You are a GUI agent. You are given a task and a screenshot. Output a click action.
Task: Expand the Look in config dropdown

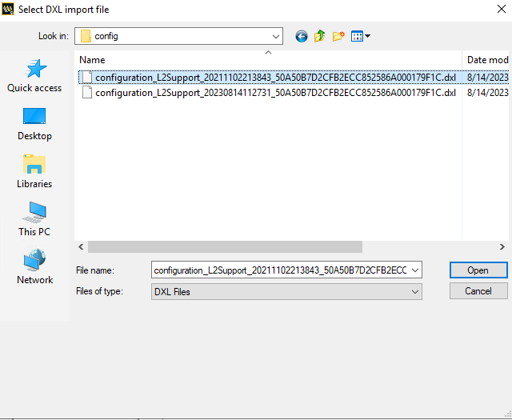pos(276,36)
